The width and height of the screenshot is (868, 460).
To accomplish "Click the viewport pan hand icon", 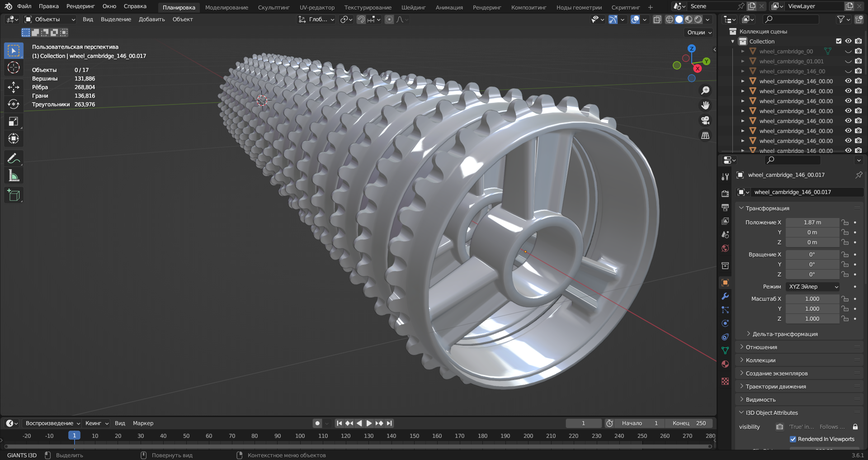I will click(705, 105).
